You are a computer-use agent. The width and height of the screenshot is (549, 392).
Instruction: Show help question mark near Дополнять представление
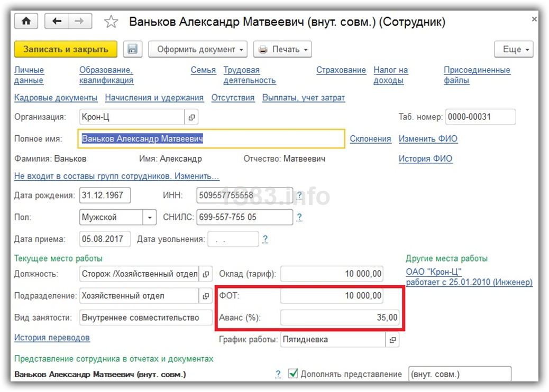pyautogui.click(x=278, y=374)
